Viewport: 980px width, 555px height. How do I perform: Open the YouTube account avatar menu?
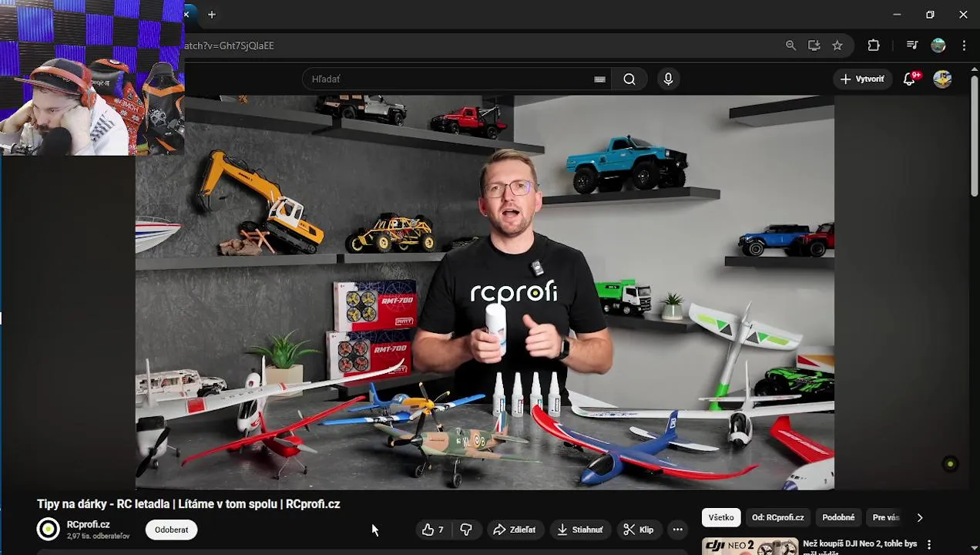point(942,79)
